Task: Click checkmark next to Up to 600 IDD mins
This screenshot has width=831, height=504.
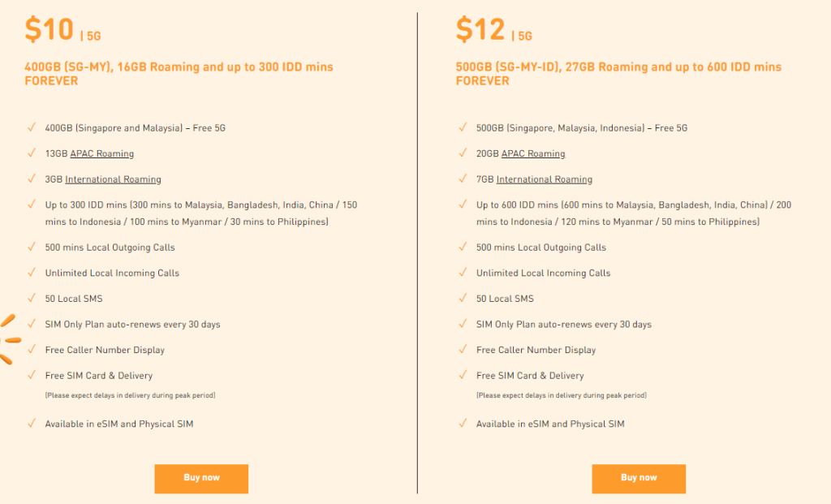Action: pos(463,204)
